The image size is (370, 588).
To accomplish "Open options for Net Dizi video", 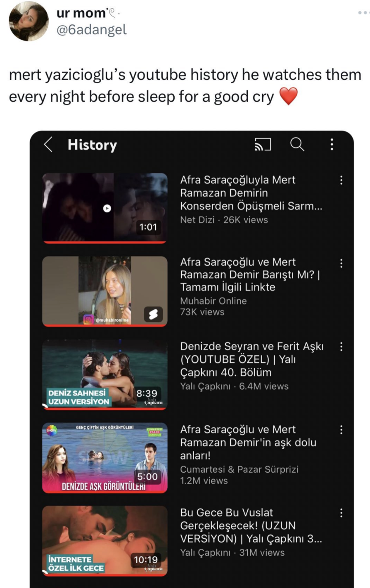I will click(341, 180).
